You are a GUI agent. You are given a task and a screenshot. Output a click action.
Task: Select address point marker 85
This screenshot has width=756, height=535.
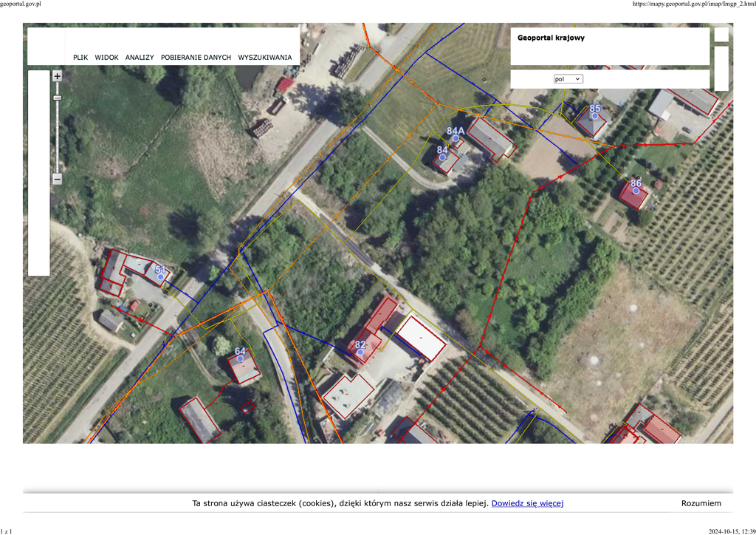pos(595,116)
